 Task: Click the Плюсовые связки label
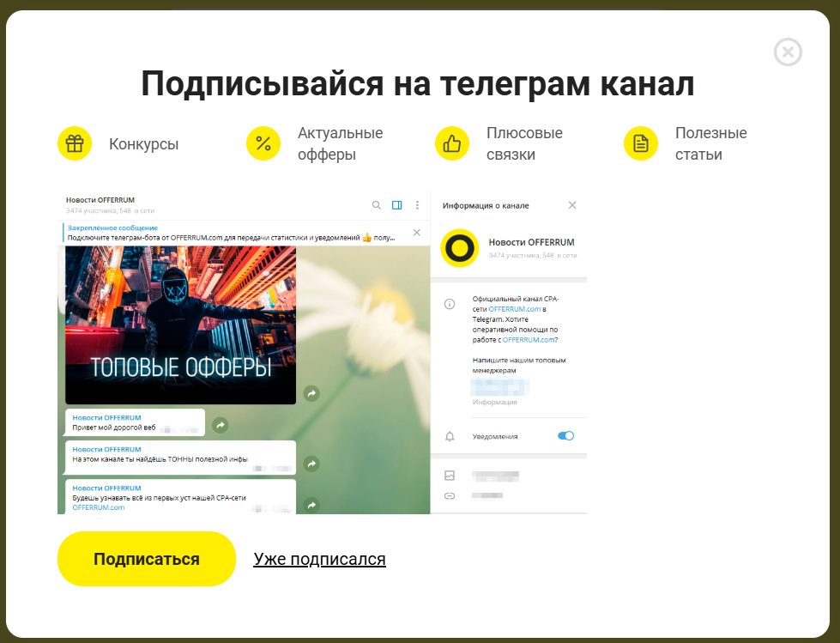tap(524, 143)
